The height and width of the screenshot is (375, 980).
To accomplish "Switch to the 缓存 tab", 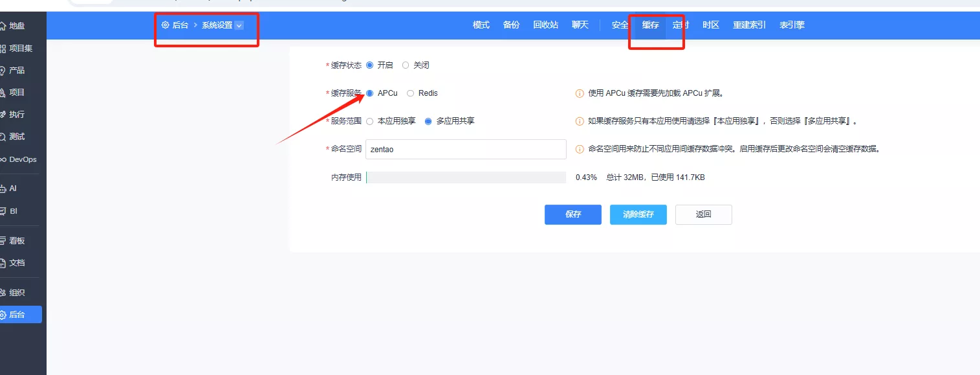I will (650, 25).
